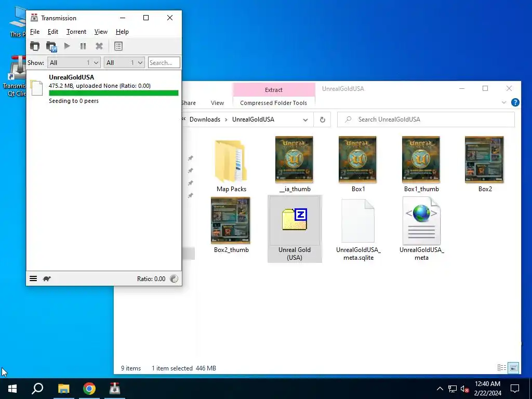Select the Unreal Gold (USA) zip archive

[x=295, y=229]
